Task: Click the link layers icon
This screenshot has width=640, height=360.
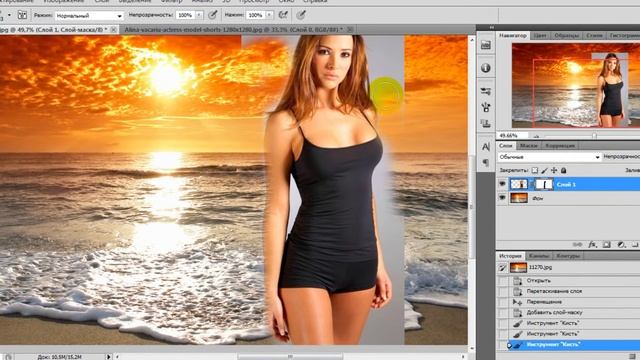Action: point(578,245)
